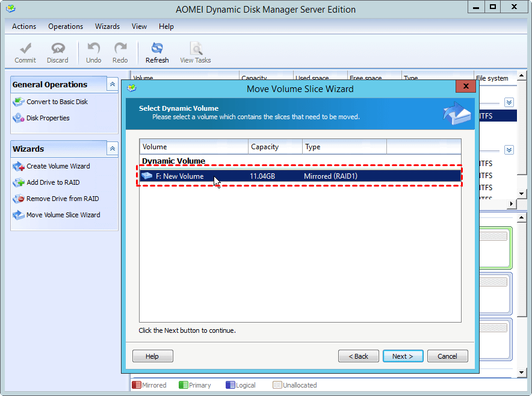Click the Primary legend color swatch
Image resolution: width=532 pixels, height=396 pixels.
click(183, 385)
